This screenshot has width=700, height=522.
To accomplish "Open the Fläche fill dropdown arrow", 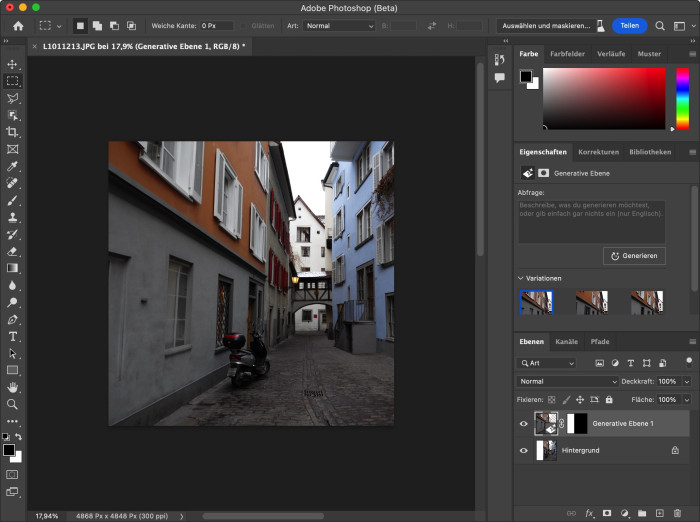I will pos(687,400).
